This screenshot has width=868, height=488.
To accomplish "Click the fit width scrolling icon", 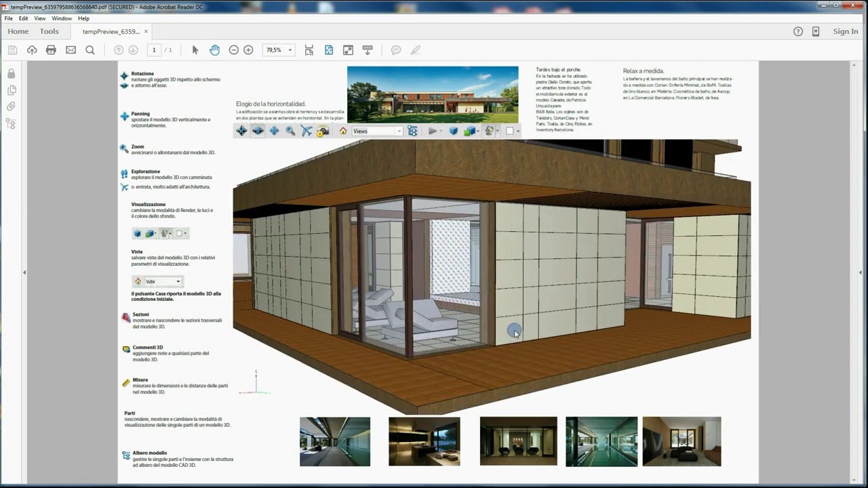I will pos(309,50).
